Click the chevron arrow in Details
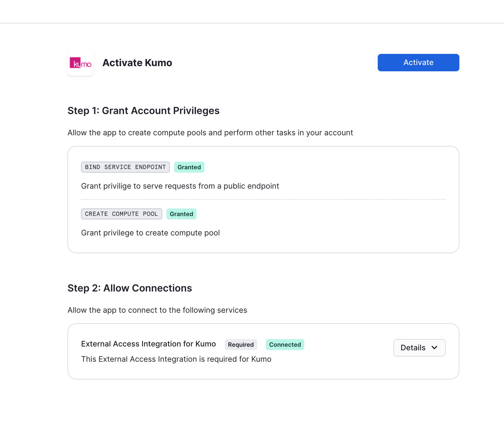The height and width of the screenshot is (448, 504). 434,348
